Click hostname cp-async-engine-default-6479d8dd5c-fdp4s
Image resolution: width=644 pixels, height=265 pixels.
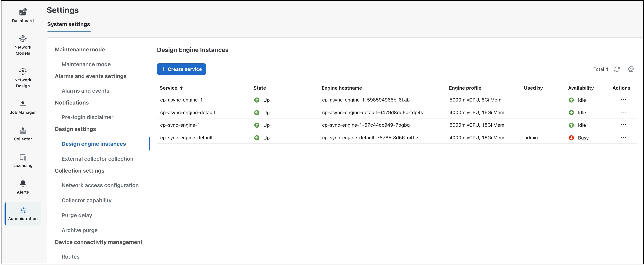point(373,112)
